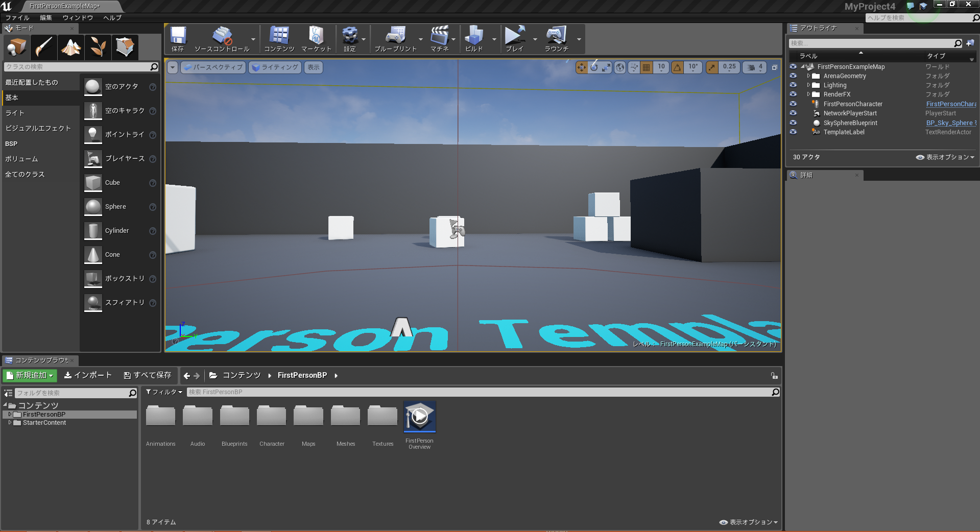
Task: Select the Paint mode brush icon
Action: tap(43, 47)
